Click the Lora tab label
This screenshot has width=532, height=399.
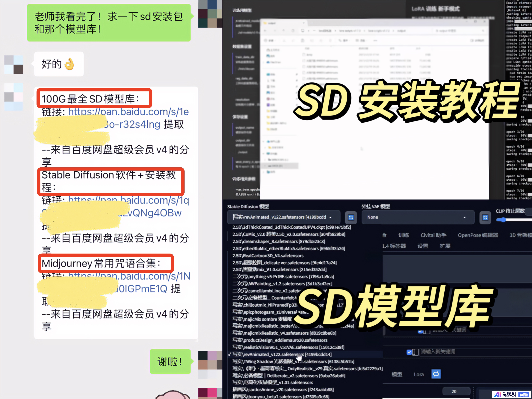click(x=419, y=375)
